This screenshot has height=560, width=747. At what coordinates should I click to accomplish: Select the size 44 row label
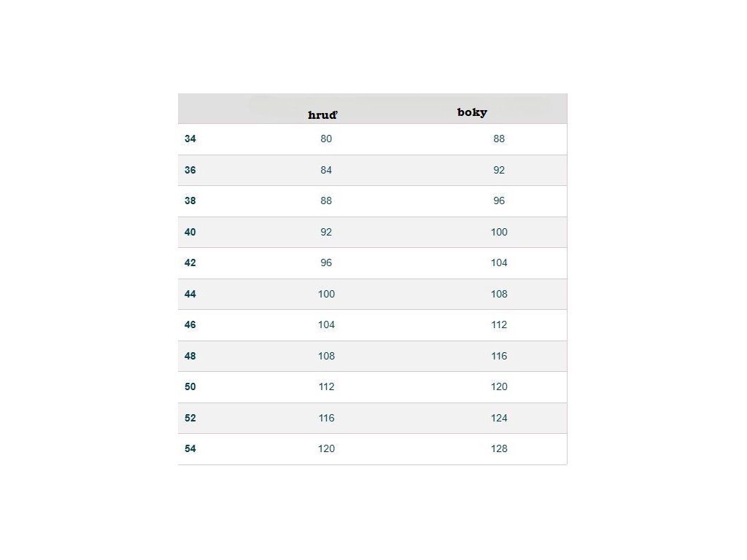click(190, 294)
